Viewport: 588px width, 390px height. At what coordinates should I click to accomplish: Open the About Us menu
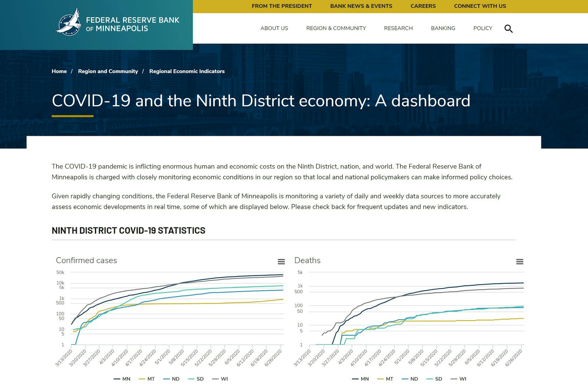coord(274,28)
